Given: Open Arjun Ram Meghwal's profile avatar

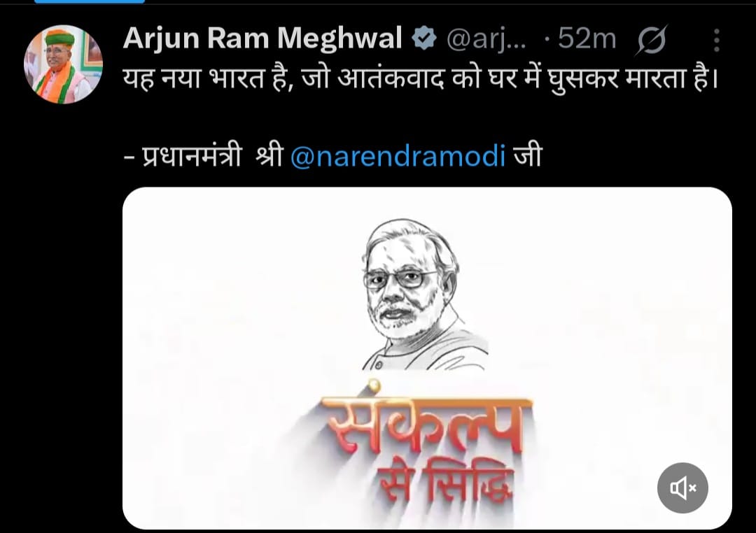Looking at the screenshot, I should point(63,64).
